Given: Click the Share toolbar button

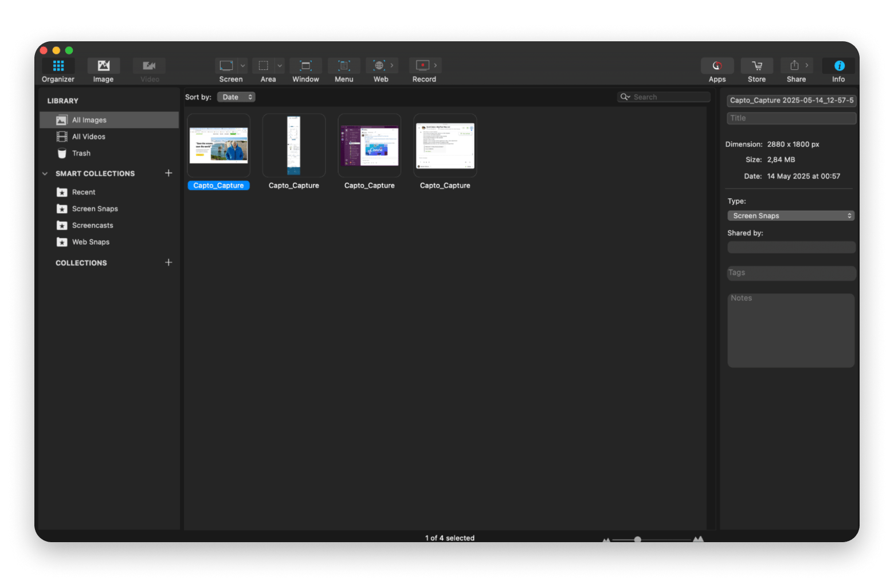Looking at the screenshot, I should (x=795, y=70).
